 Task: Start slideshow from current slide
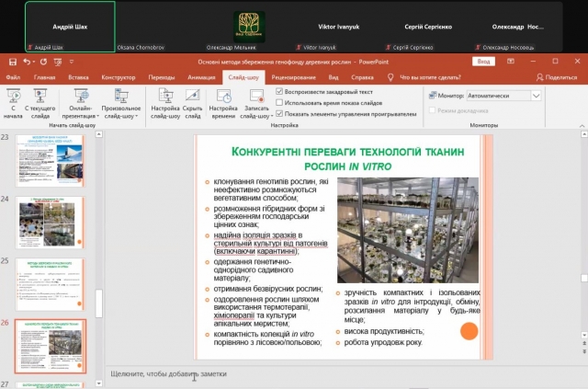click(40, 104)
